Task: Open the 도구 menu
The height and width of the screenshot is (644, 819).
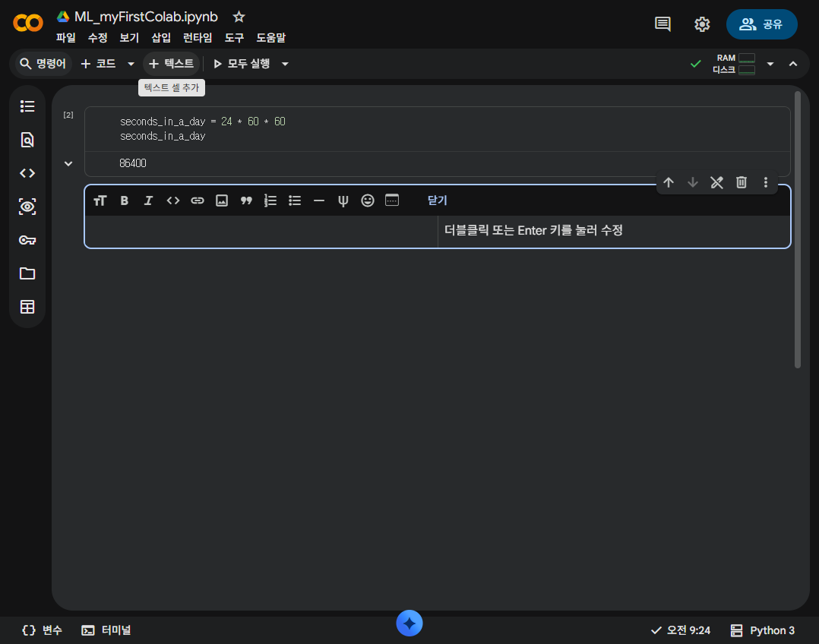Action: coord(234,38)
